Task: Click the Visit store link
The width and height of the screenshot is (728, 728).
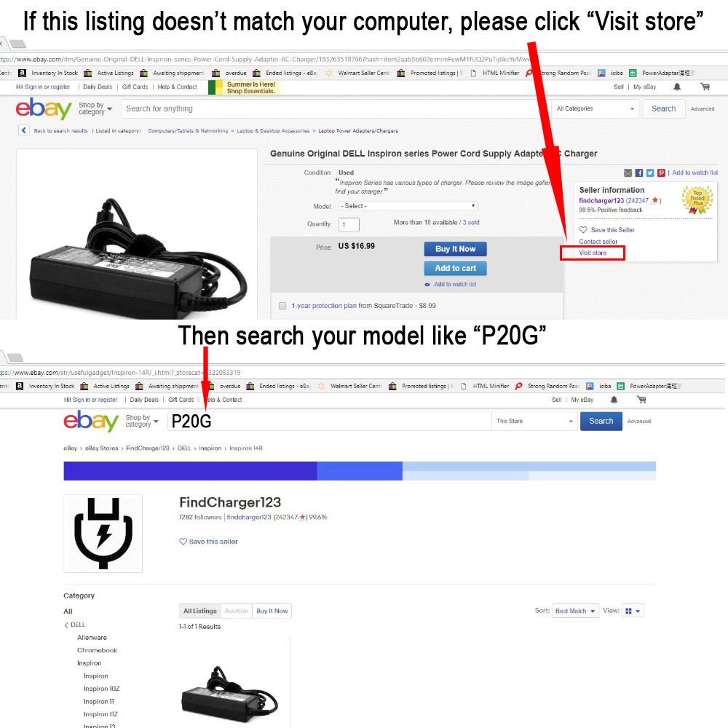Action: click(593, 253)
